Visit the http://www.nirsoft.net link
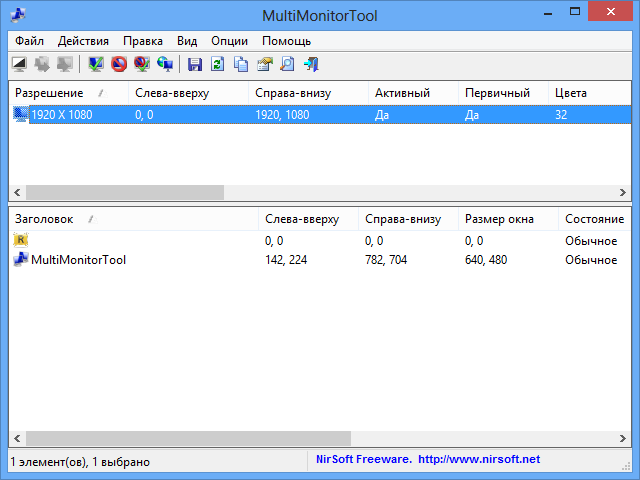The image size is (640, 480). pyautogui.click(x=479, y=459)
